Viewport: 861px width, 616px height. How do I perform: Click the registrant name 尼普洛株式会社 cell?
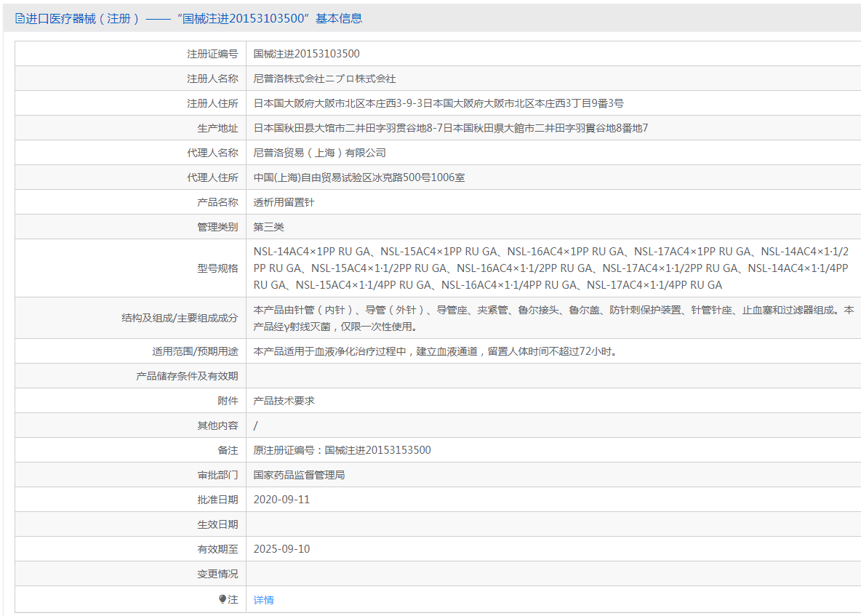(324, 79)
